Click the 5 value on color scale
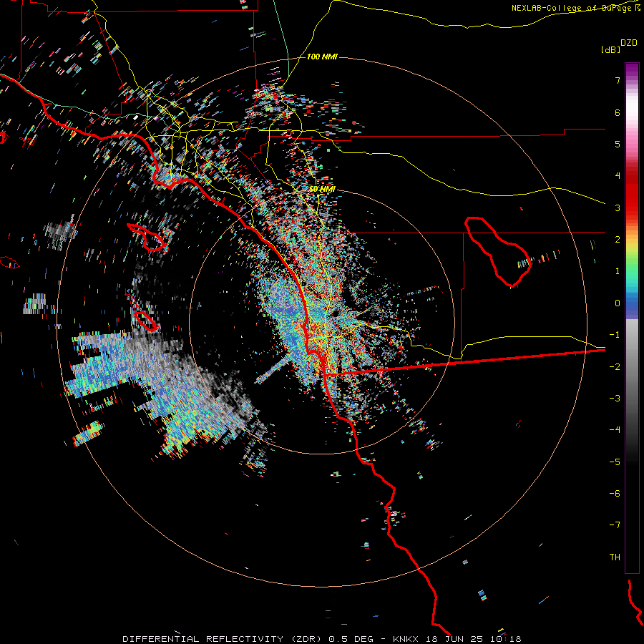This screenshot has height=644, width=644. (x=618, y=144)
